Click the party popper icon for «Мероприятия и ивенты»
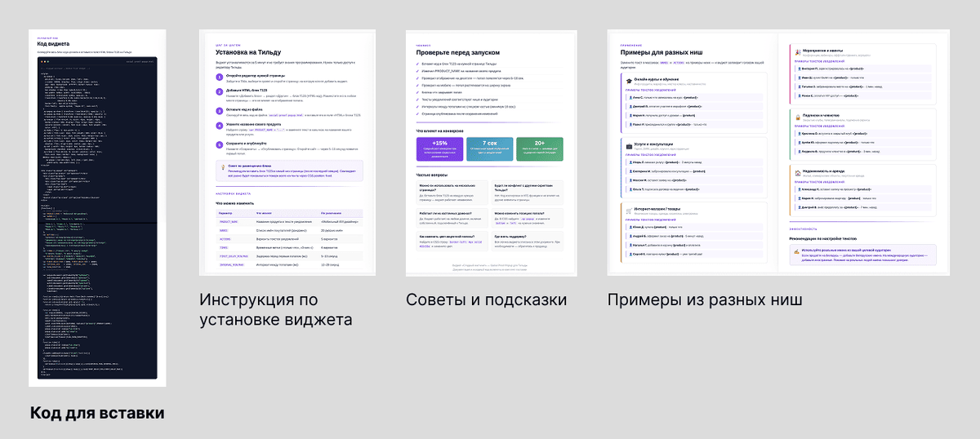The image size is (980, 439). pyautogui.click(x=797, y=51)
